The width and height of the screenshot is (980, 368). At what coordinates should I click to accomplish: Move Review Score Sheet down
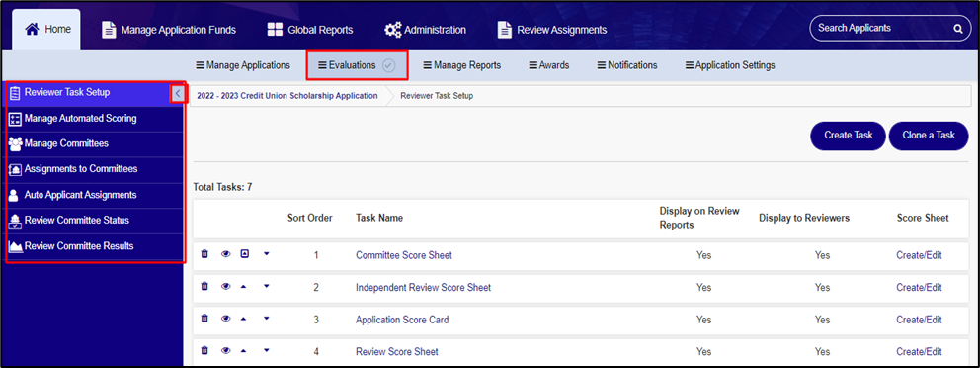pos(267,350)
